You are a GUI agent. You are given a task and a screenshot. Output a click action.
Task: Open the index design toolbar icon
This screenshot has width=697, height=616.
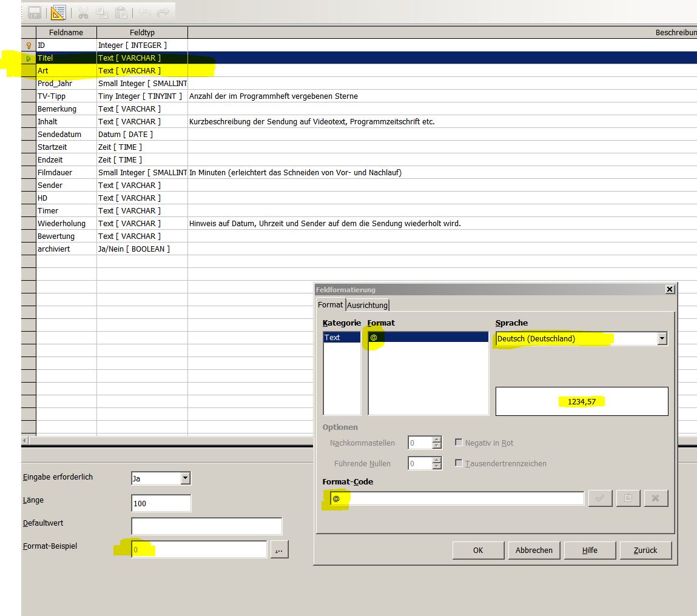[58, 13]
